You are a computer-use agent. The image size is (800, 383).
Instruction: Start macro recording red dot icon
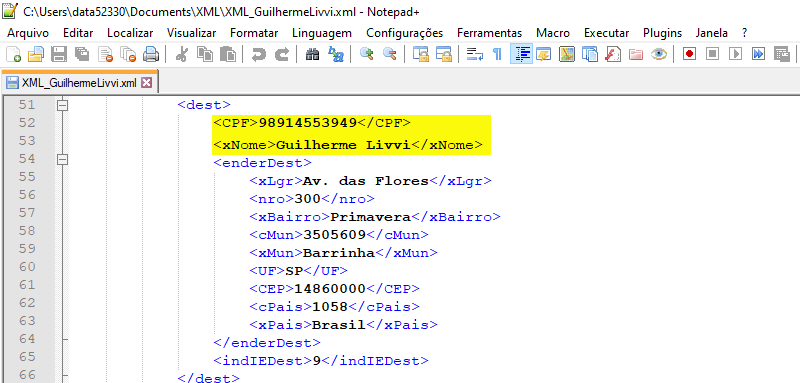(690, 54)
